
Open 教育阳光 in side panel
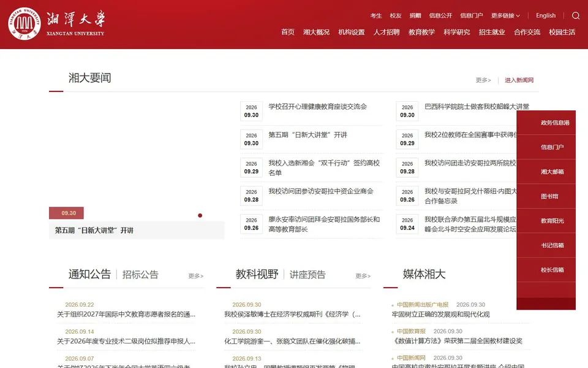pyautogui.click(x=552, y=221)
